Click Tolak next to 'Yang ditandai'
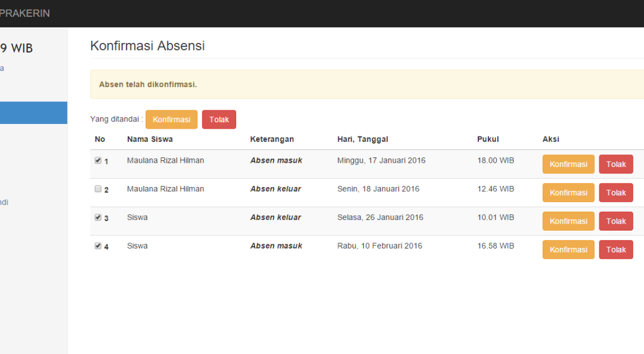The image size is (644, 354). pyautogui.click(x=219, y=120)
